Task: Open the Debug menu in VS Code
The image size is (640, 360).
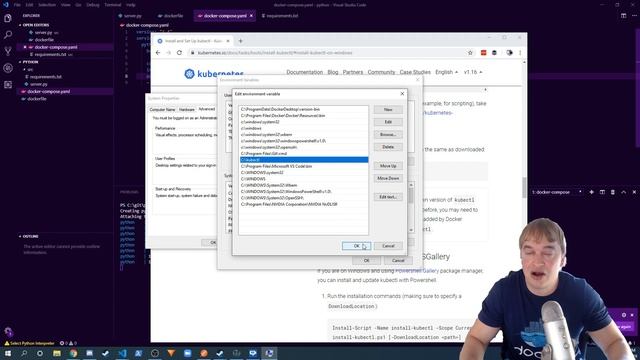Action: pyautogui.click(x=93, y=5)
